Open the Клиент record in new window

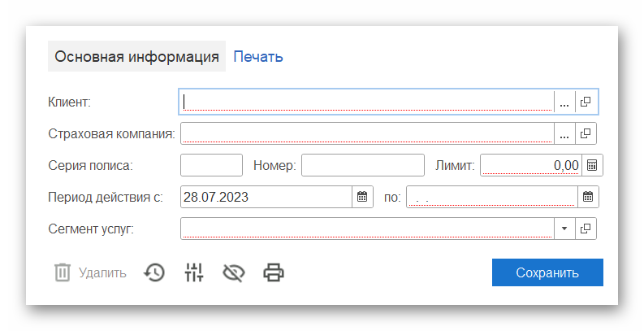point(586,102)
